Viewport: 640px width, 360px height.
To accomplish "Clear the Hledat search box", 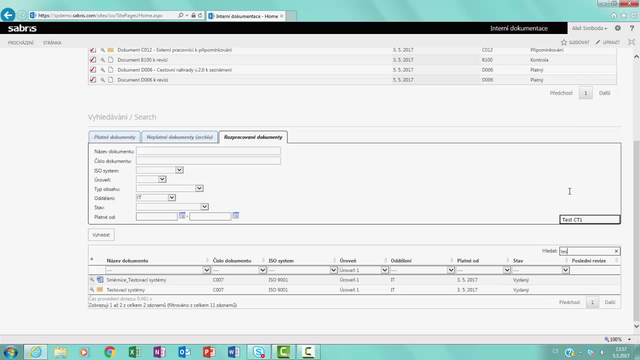I will coord(616,251).
